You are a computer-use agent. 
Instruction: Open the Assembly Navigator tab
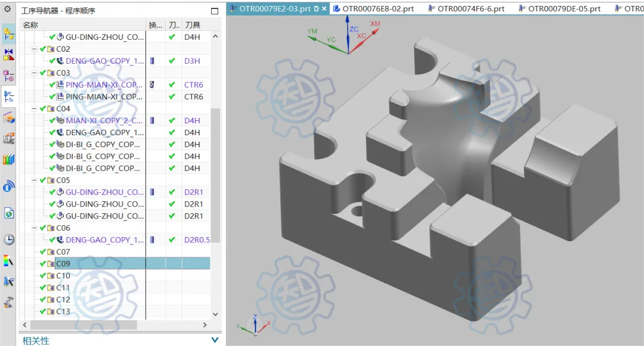[x=8, y=33]
